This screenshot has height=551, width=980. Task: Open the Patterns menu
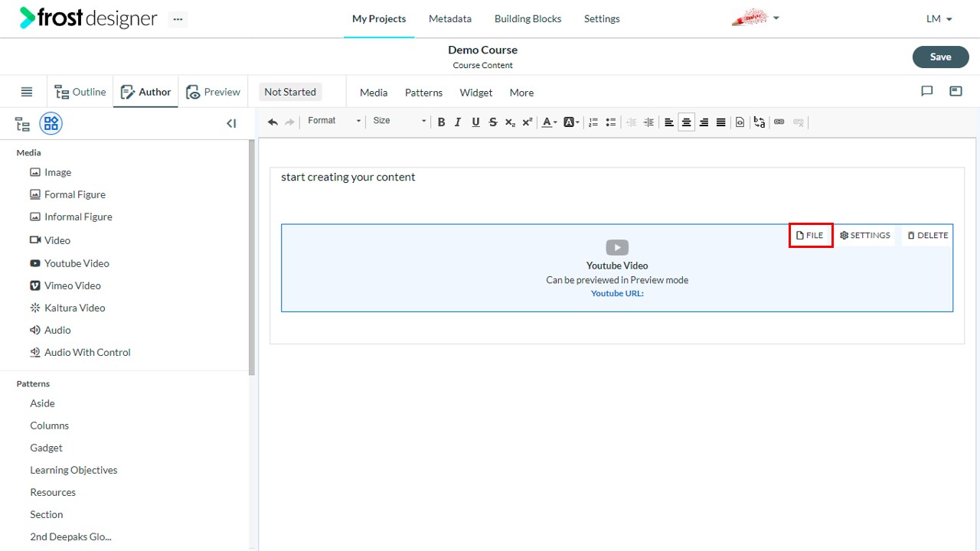click(423, 93)
